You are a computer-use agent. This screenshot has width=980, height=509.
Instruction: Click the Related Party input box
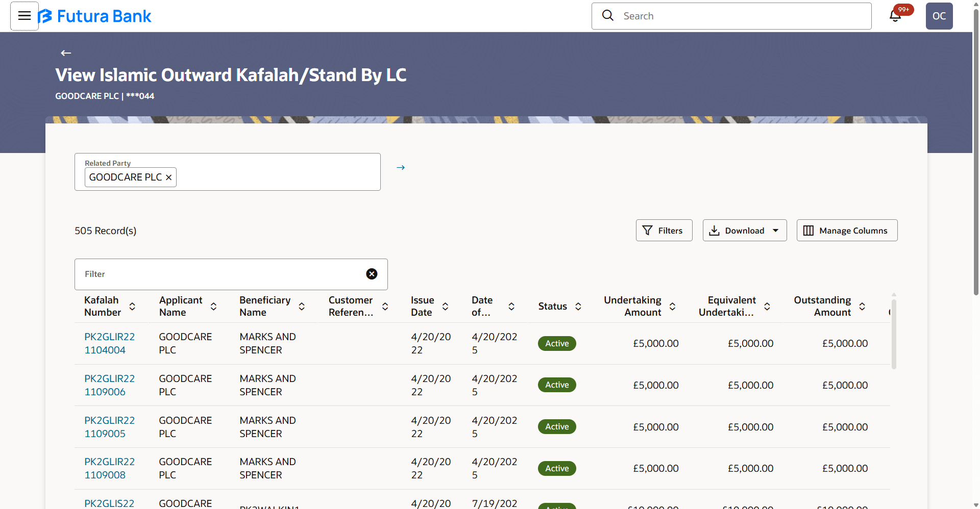tap(228, 172)
